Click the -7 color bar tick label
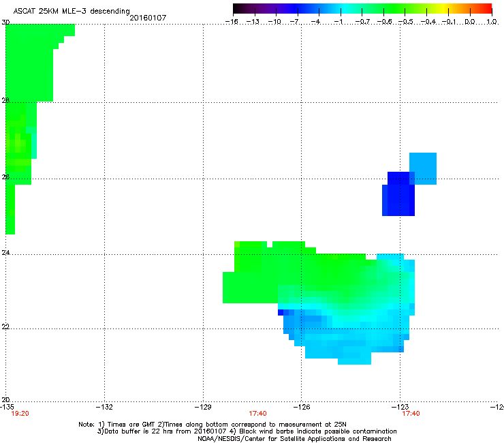Screen dimensions: 504x443 (295, 22)
